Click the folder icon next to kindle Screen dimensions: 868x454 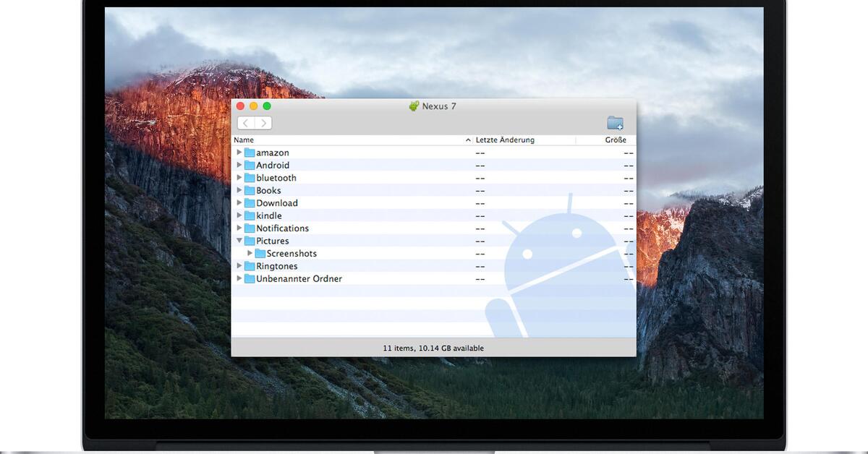click(249, 215)
